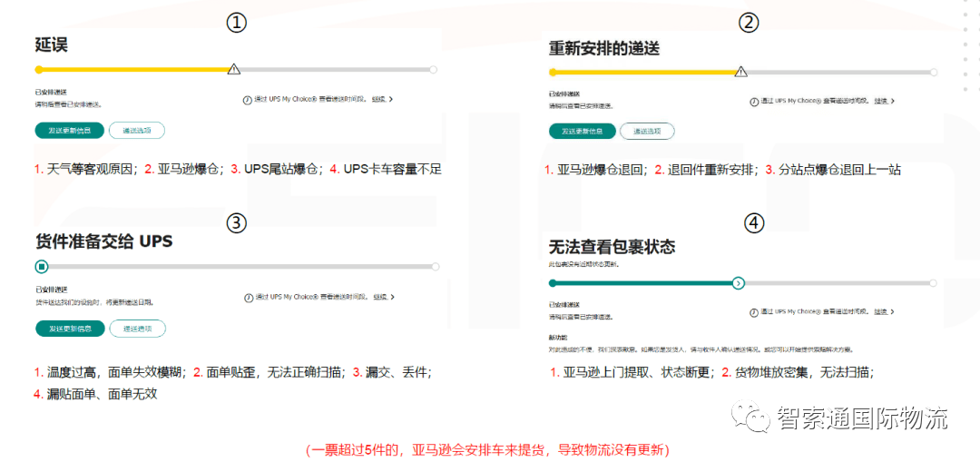Screen dimensions: 980x462
Task: Click the warning triangle on the 重新安排的递送 progress bar
Action: tap(741, 72)
